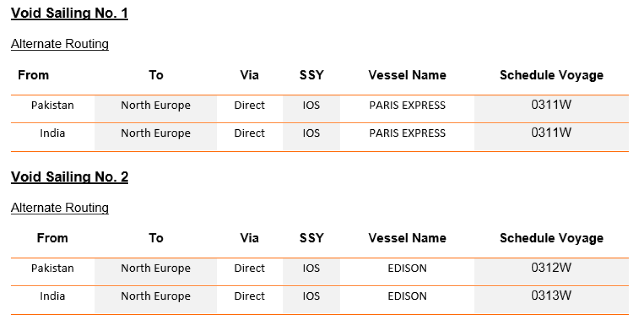Click the Void Sailing No. 1 heading

(69, 14)
